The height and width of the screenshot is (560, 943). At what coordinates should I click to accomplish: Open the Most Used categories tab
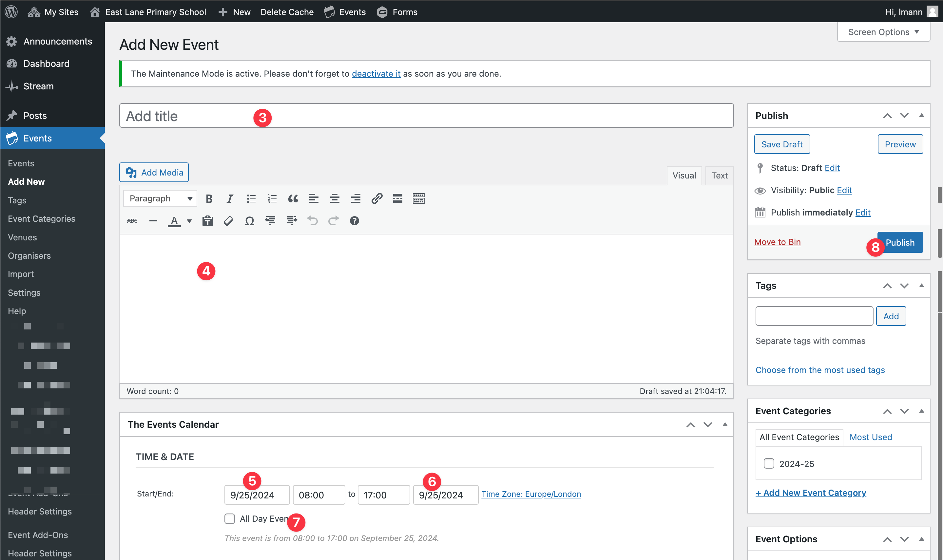[x=870, y=437]
